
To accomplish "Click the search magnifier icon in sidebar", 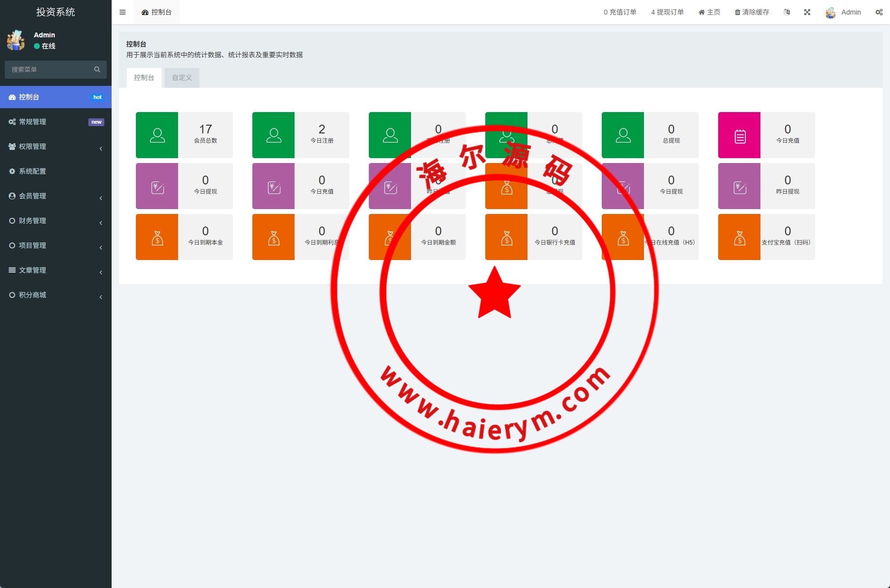I will tap(97, 69).
